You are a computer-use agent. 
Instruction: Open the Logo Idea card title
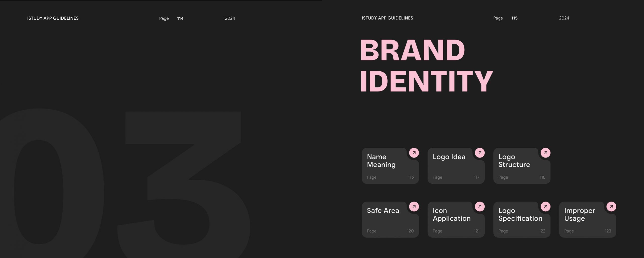pyautogui.click(x=449, y=157)
